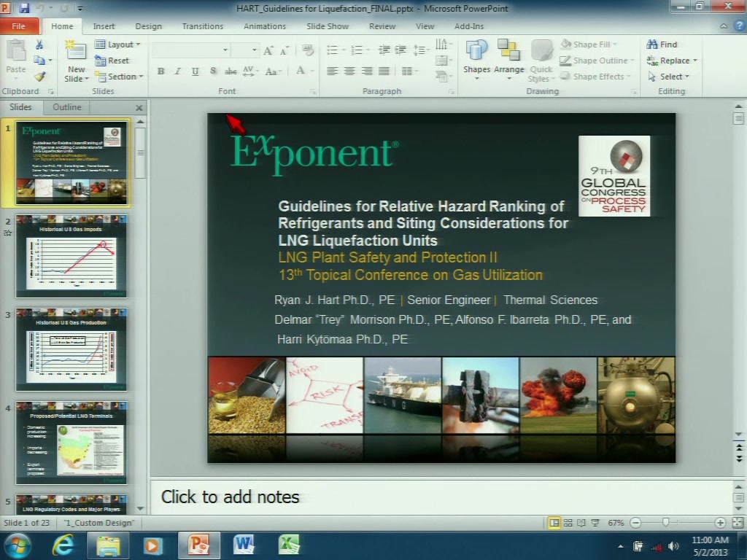Toggle Bold formatting
This screenshot has width=747, height=560.
tap(160, 71)
